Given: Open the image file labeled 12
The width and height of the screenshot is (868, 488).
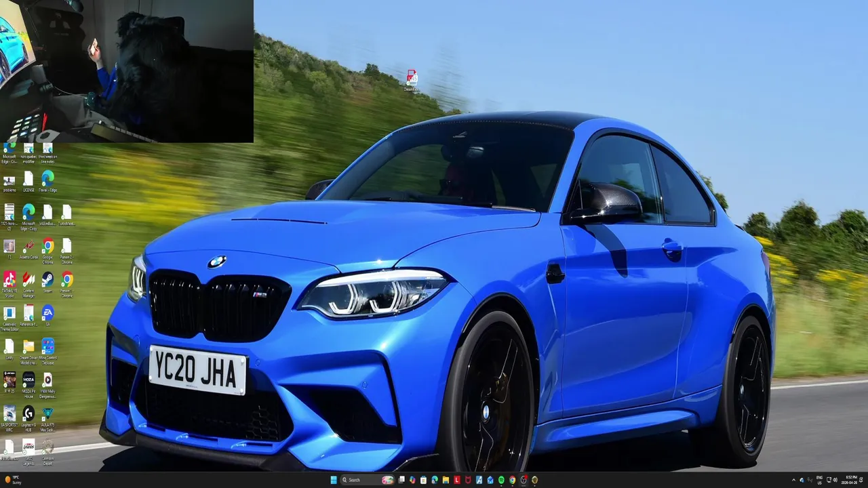Looking at the screenshot, I should (9, 249).
